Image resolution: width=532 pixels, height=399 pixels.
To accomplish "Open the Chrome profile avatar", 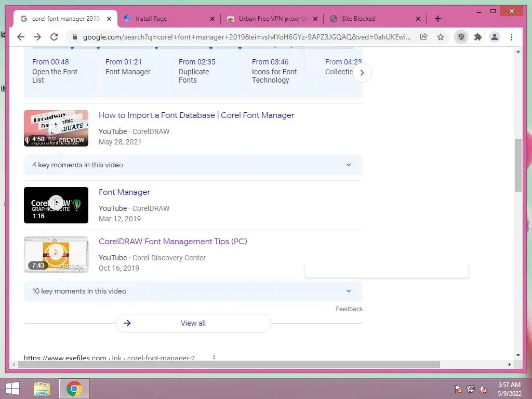I will (495, 37).
